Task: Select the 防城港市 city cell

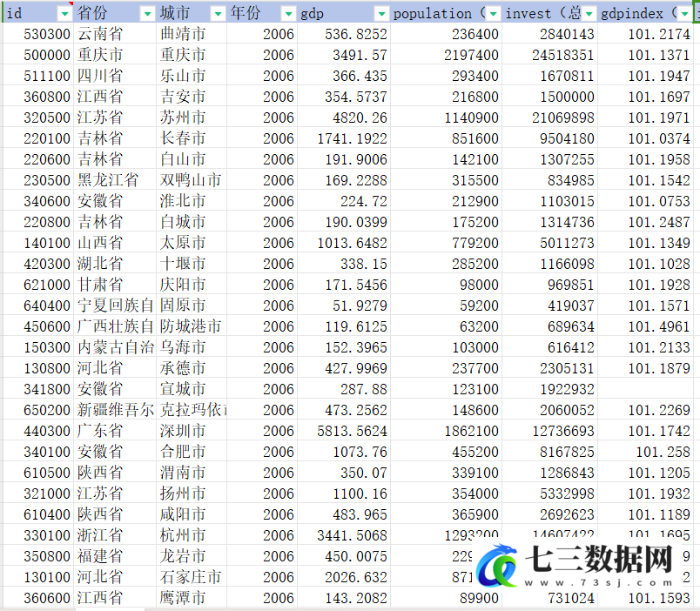Action: coord(192,326)
